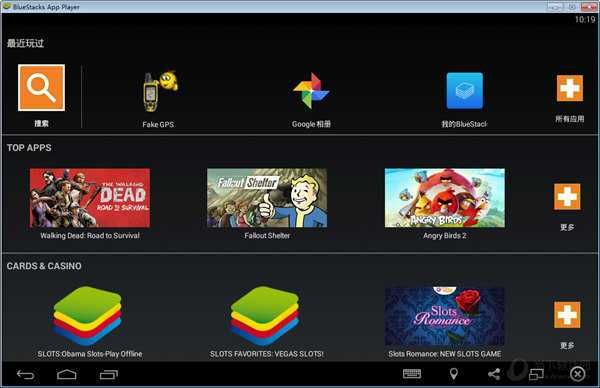The height and width of the screenshot is (388, 600).
Task: Open the blue 我的BlueStacks icon
Action: [x=465, y=91]
